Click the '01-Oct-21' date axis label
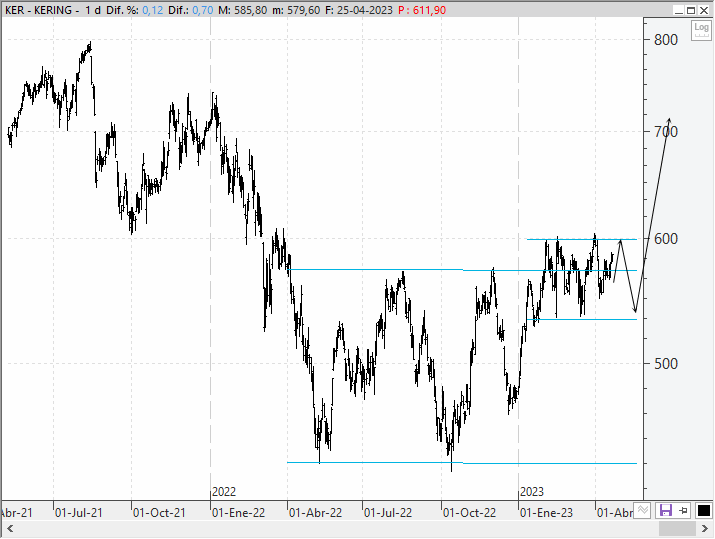Image resolution: width=715 pixels, height=539 pixels. tap(159, 513)
